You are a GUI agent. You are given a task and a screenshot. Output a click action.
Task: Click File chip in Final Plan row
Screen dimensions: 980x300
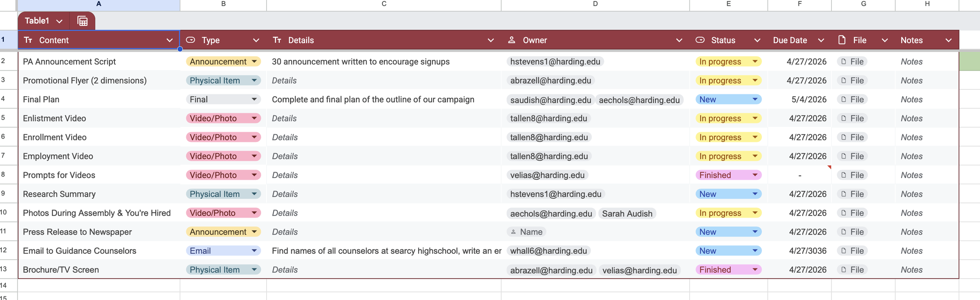[x=852, y=100]
